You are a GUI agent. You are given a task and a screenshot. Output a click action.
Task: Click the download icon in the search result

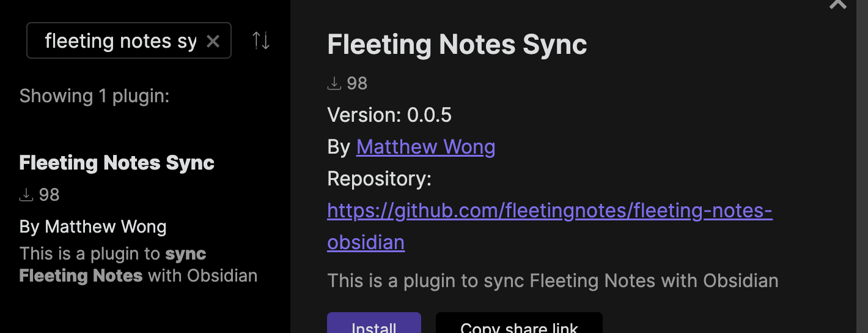click(x=26, y=195)
